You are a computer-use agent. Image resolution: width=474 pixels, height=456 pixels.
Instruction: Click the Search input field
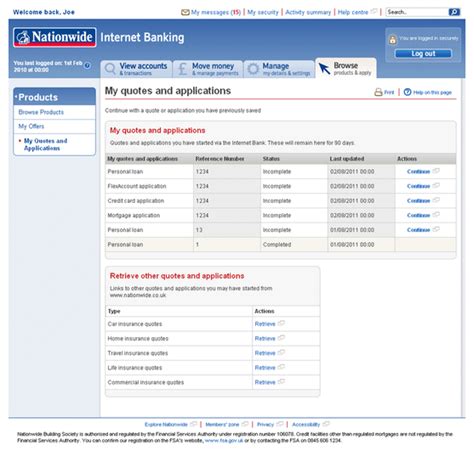click(417, 12)
